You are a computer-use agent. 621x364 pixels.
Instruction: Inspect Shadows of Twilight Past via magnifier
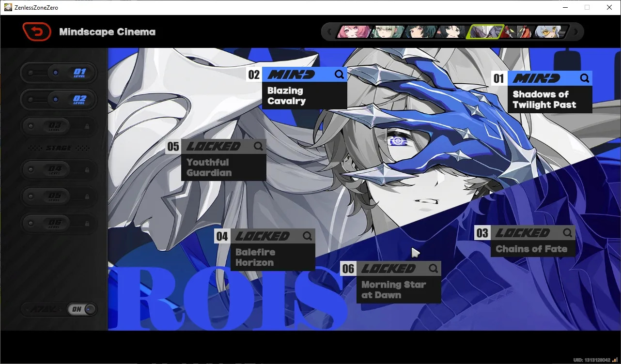pos(585,78)
